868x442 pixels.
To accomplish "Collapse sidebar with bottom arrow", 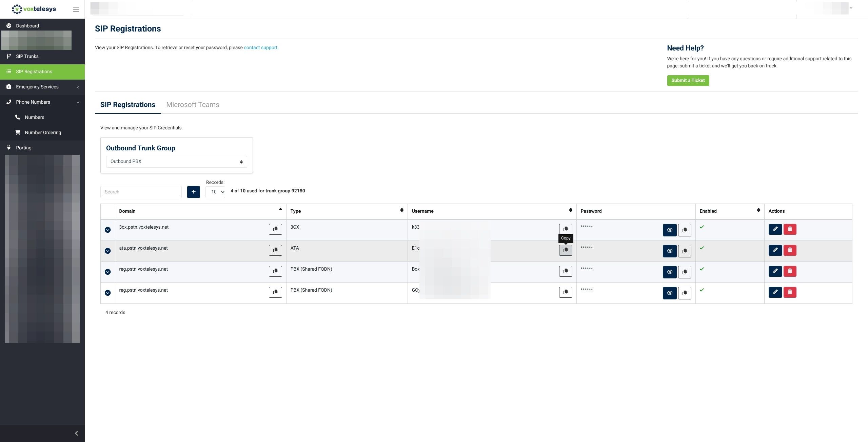I will [x=76, y=433].
